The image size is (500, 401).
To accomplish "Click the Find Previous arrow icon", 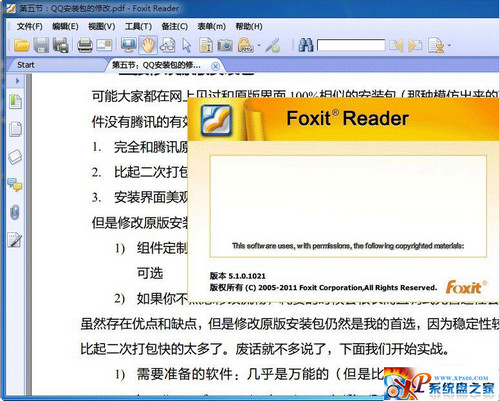I will (x=396, y=45).
